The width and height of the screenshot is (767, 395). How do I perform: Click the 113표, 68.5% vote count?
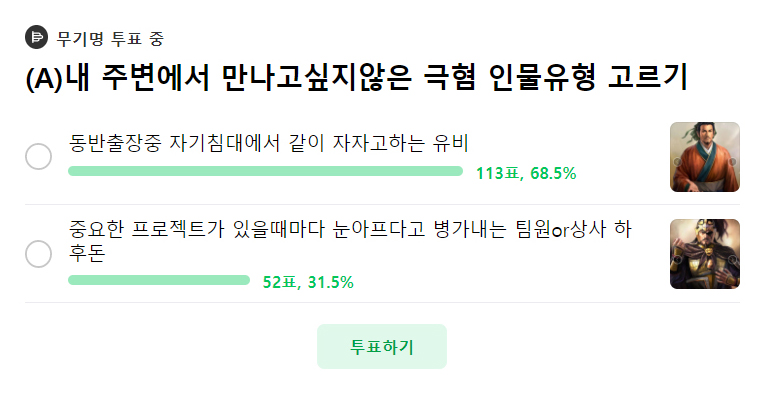[x=526, y=173]
